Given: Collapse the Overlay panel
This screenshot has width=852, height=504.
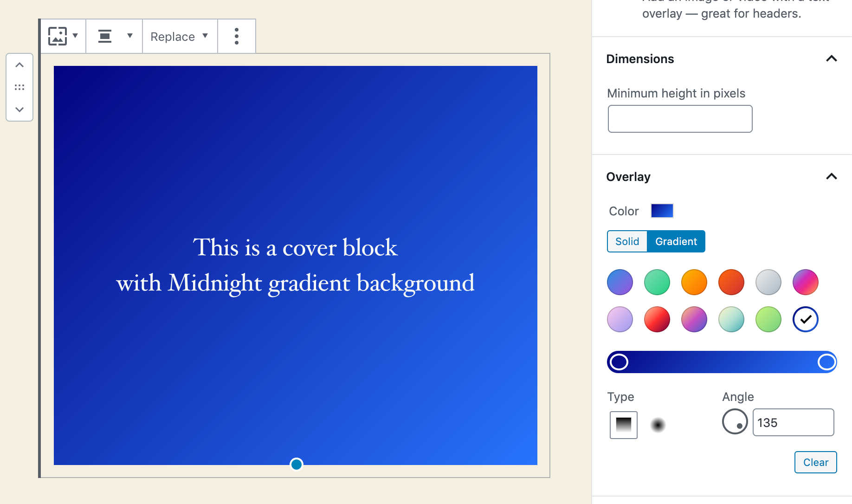Looking at the screenshot, I should coord(832,177).
